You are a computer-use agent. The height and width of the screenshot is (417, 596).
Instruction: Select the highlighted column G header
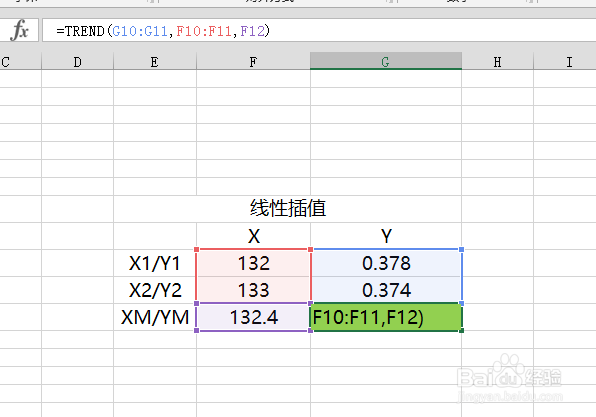[386, 61]
